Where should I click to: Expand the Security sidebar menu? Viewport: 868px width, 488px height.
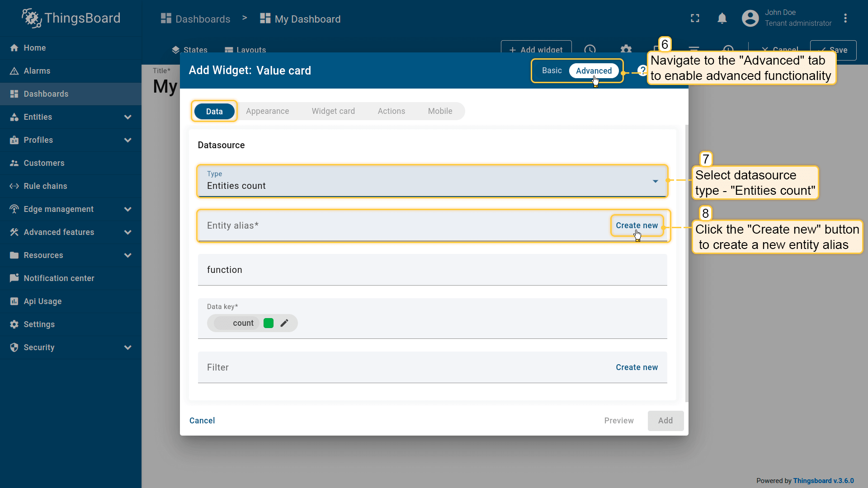coord(127,347)
